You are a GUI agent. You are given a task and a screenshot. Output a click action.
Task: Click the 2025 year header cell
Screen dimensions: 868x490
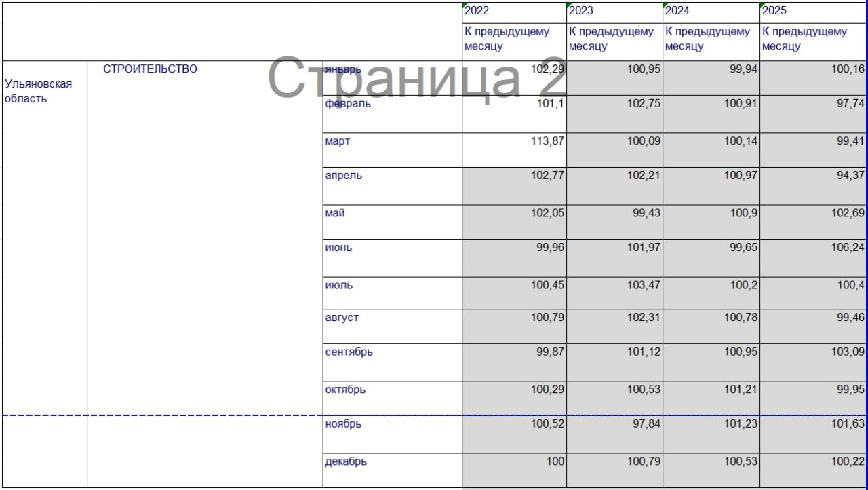(x=812, y=11)
